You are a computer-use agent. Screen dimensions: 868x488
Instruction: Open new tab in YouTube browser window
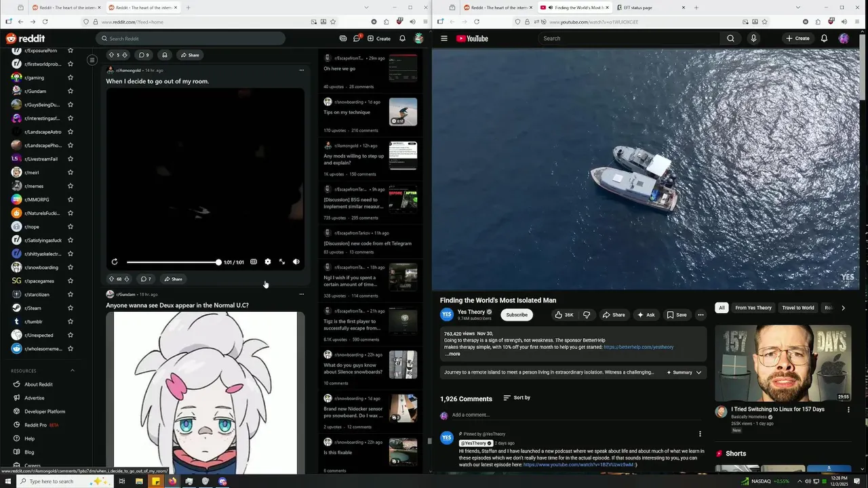696,7
